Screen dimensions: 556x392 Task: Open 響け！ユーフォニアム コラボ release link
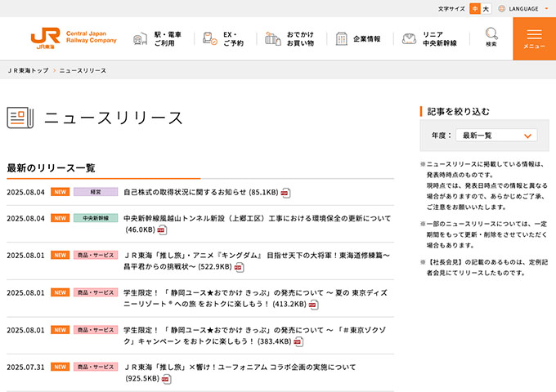[240, 373]
